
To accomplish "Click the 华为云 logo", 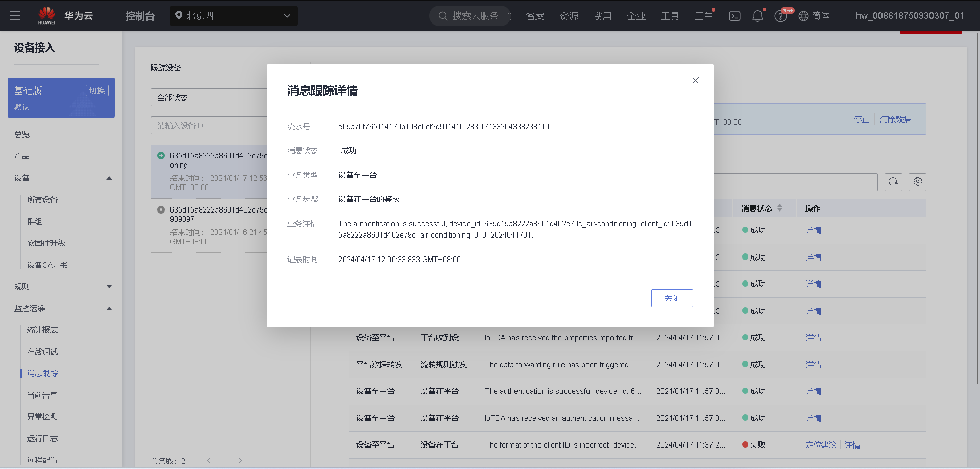I will (64, 15).
